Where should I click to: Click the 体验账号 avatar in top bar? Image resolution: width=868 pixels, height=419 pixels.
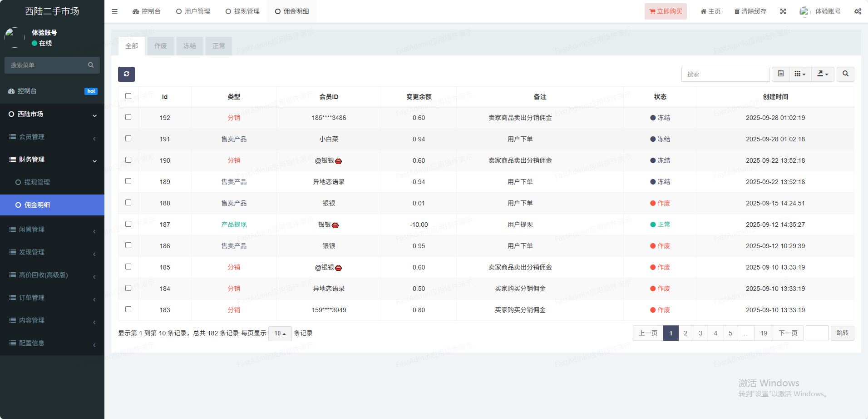pos(804,11)
